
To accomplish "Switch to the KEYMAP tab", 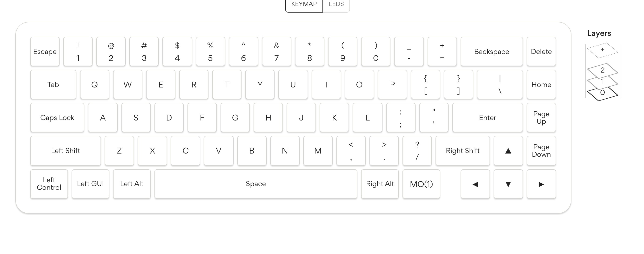I will [304, 4].
